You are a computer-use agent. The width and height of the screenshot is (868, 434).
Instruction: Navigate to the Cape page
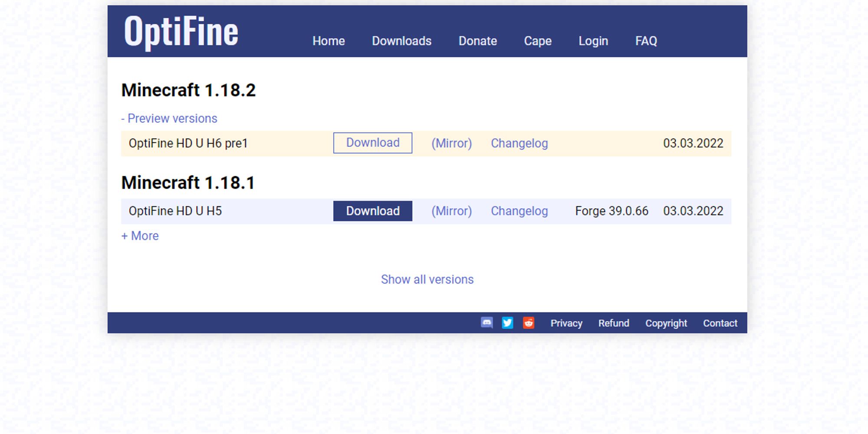538,41
